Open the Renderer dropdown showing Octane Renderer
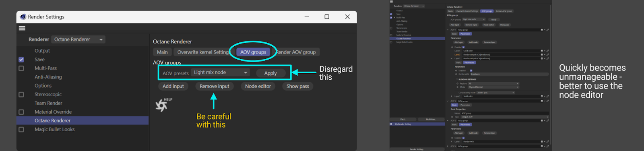644x151 pixels. click(78, 39)
